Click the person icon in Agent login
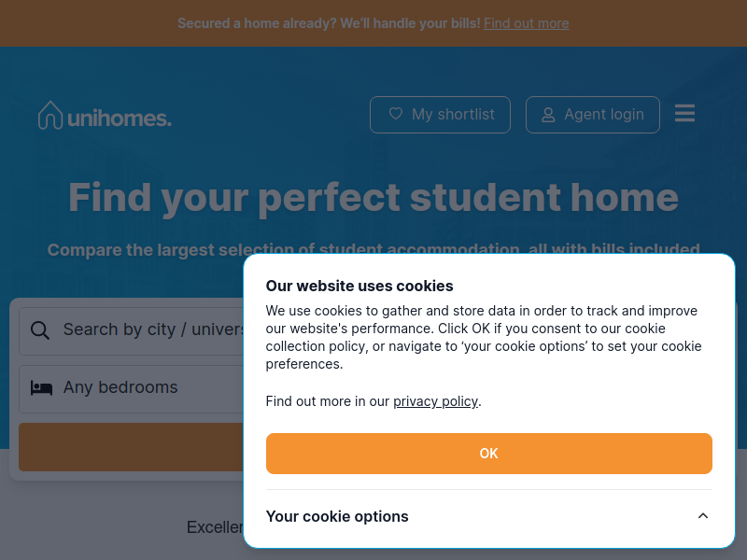 tap(548, 115)
